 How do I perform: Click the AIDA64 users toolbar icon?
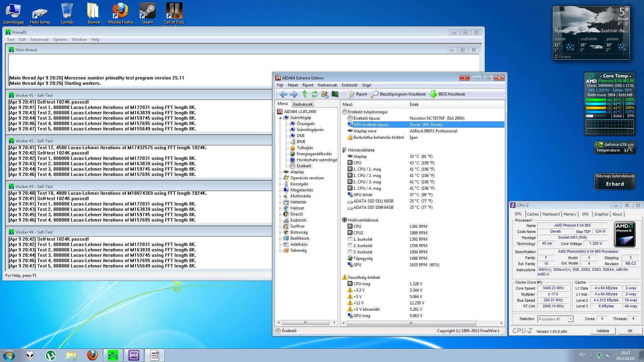click(324, 94)
